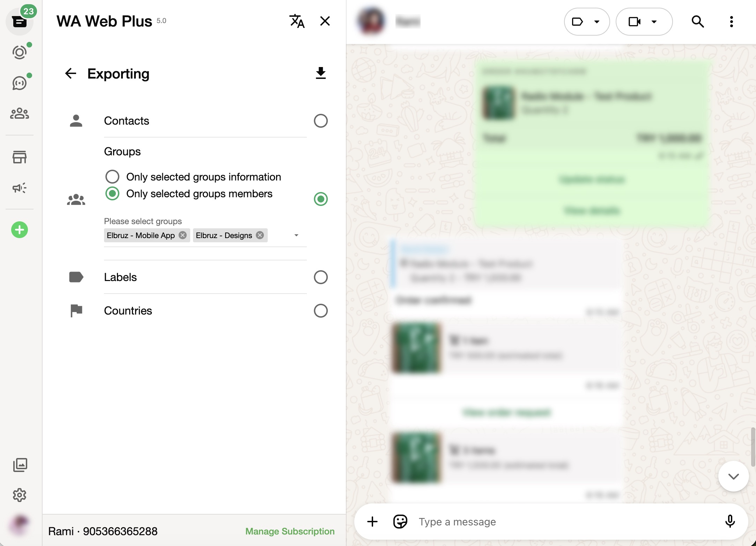Select the Countries export radio button
The height and width of the screenshot is (546, 756).
[320, 311]
